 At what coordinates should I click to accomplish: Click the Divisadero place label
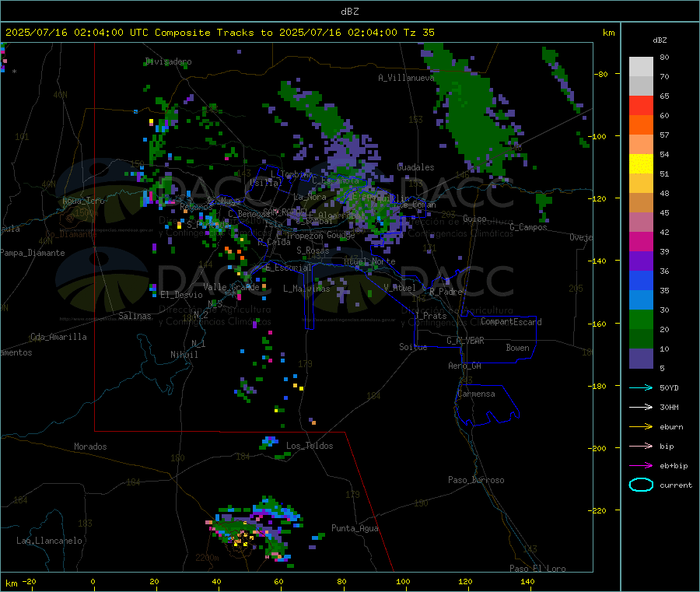168,61
